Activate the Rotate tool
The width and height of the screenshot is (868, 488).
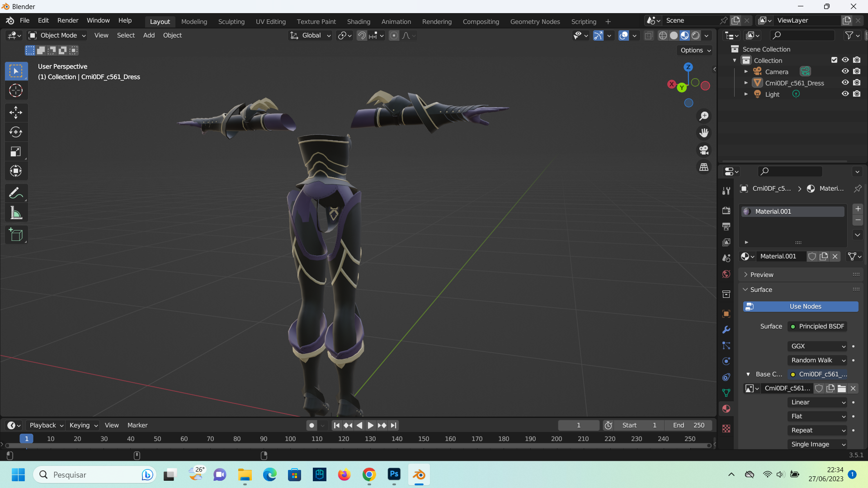pyautogui.click(x=16, y=132)
